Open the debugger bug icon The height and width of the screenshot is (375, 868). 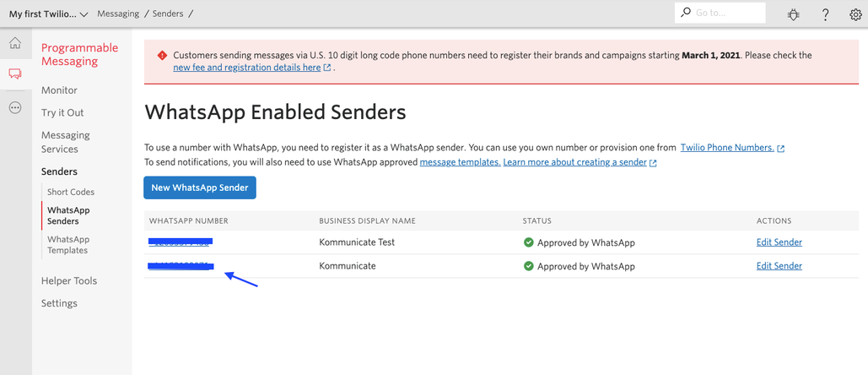pos(793,14)
